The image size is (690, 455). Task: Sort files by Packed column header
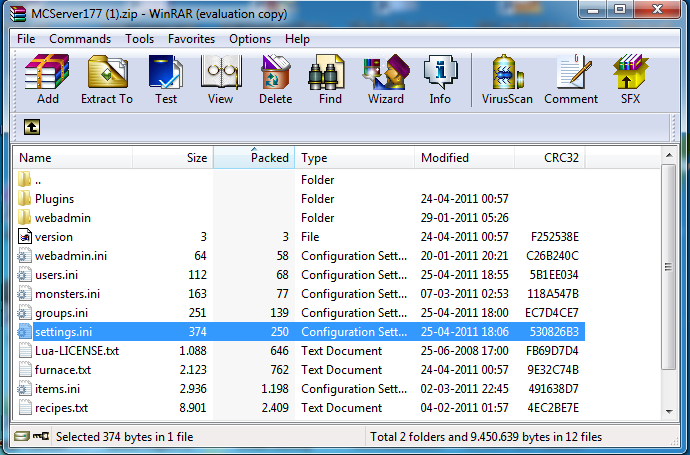click(x=254, y=158)
